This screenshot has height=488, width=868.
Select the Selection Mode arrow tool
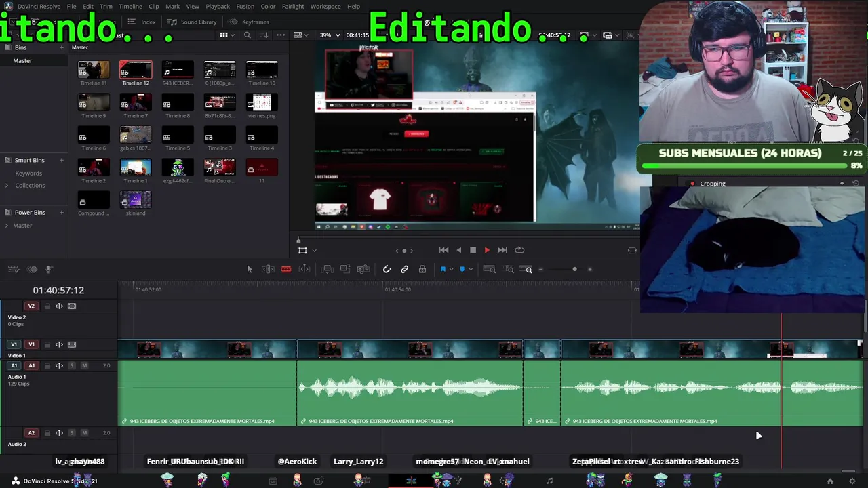250,269
